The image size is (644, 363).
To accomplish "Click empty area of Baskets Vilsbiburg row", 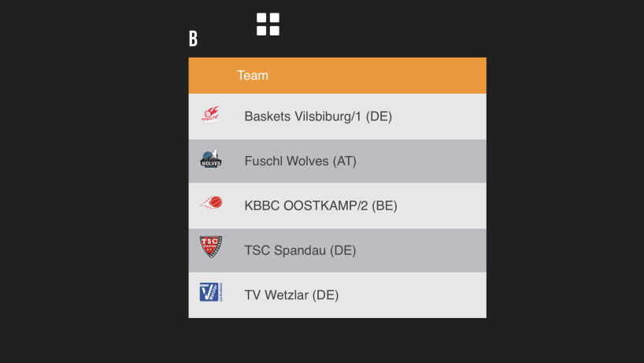I will coord(439,117).
